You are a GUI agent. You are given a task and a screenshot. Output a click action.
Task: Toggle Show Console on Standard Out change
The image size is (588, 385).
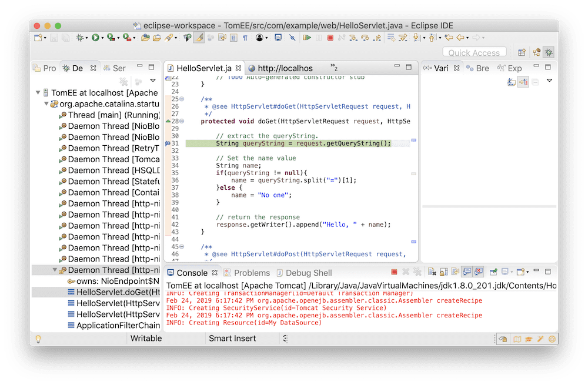coord(467,272)
